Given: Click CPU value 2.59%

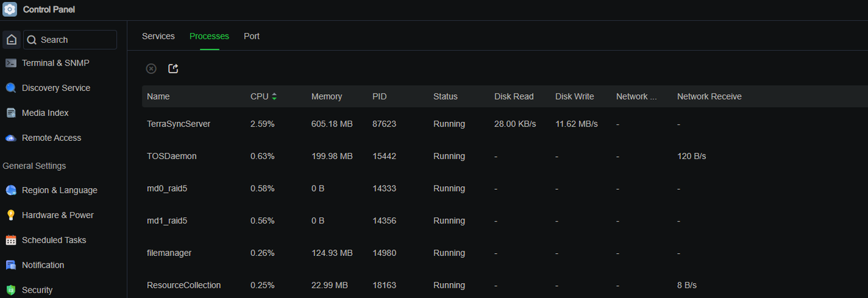Looking at the screenshot, I should [262, 124].
